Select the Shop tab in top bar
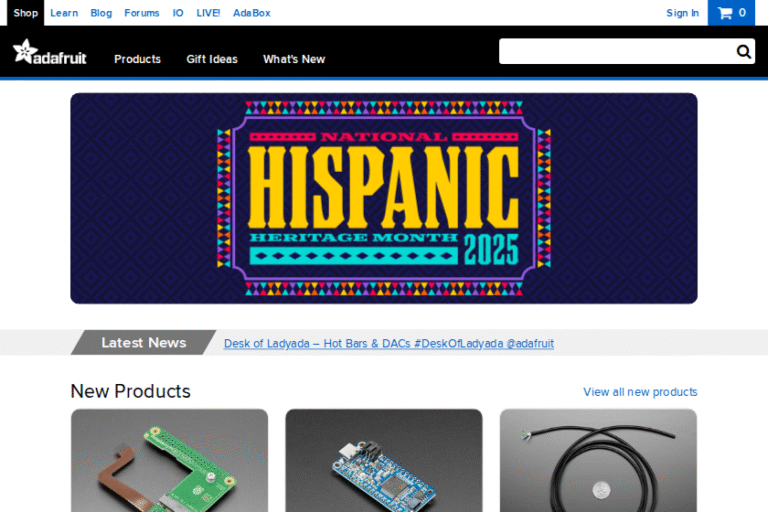The image size is (768, 512). tap(26, 13)
